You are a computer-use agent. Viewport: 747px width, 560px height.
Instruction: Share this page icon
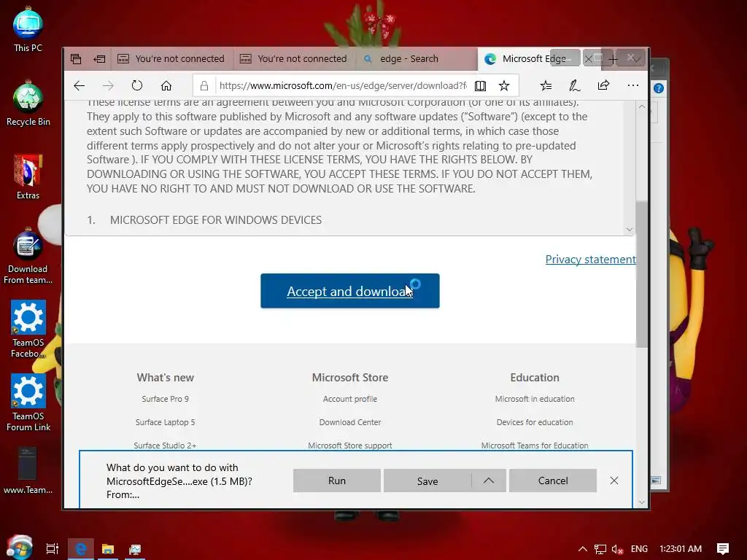click(603, 86)
